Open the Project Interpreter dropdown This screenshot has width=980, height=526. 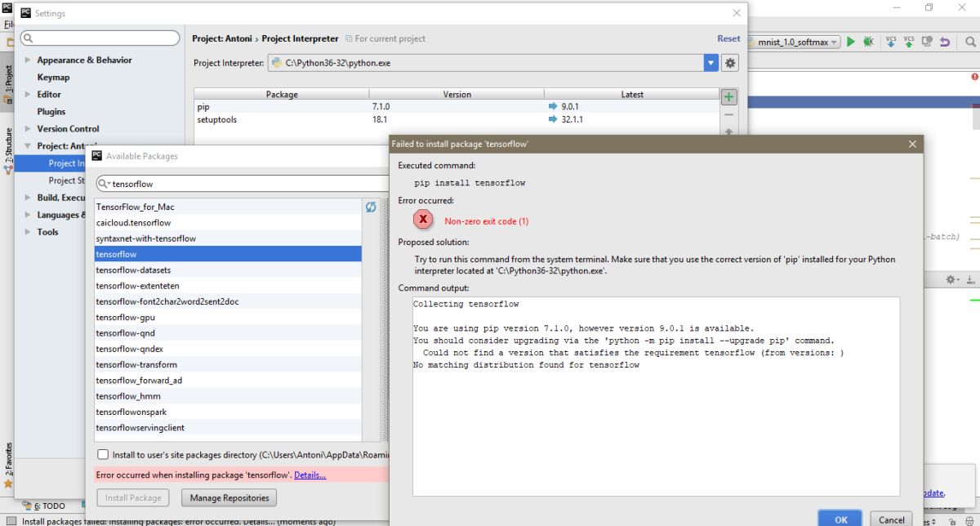pos(711,63)
